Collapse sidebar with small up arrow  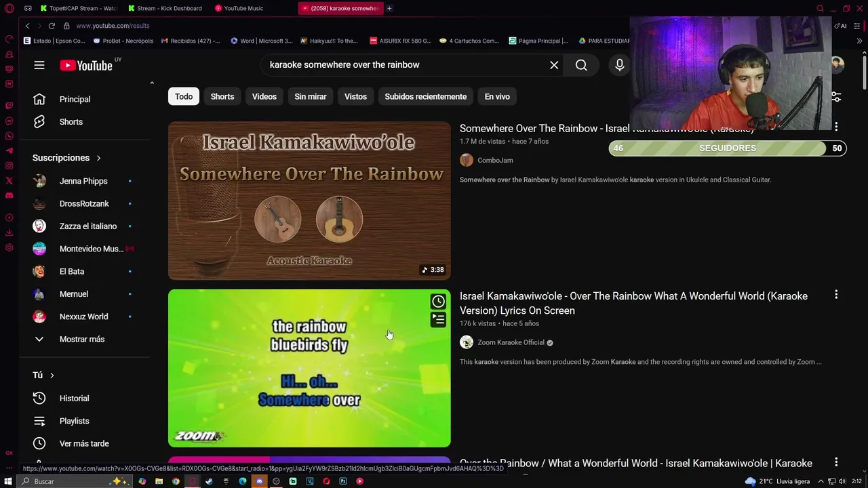(152, 83)
